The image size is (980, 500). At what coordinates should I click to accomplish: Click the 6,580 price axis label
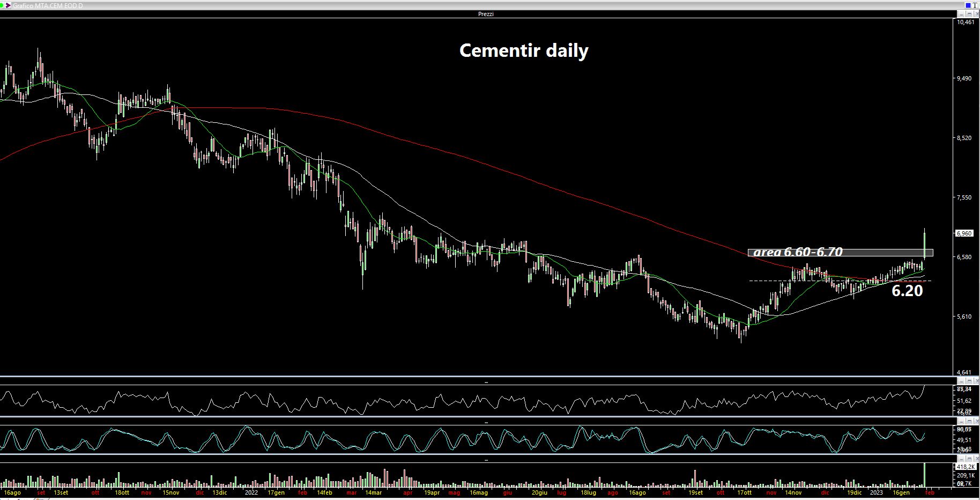click(964, 257)
